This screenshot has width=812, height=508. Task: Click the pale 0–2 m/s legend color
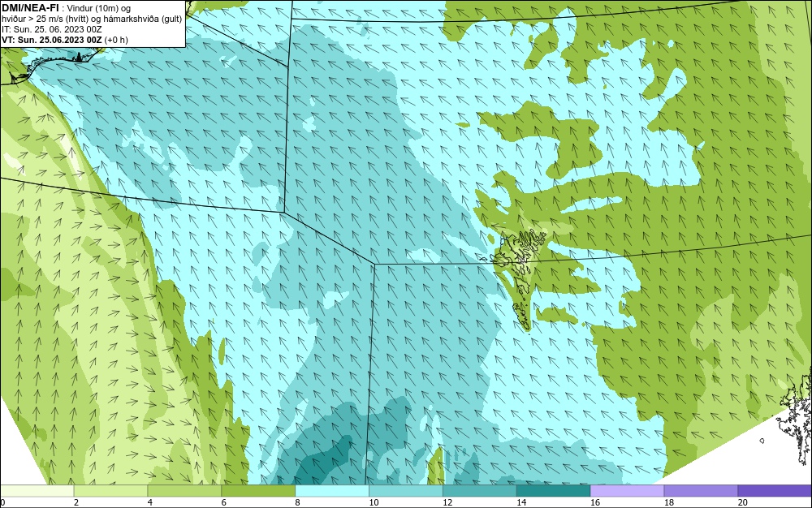point(37,490)
